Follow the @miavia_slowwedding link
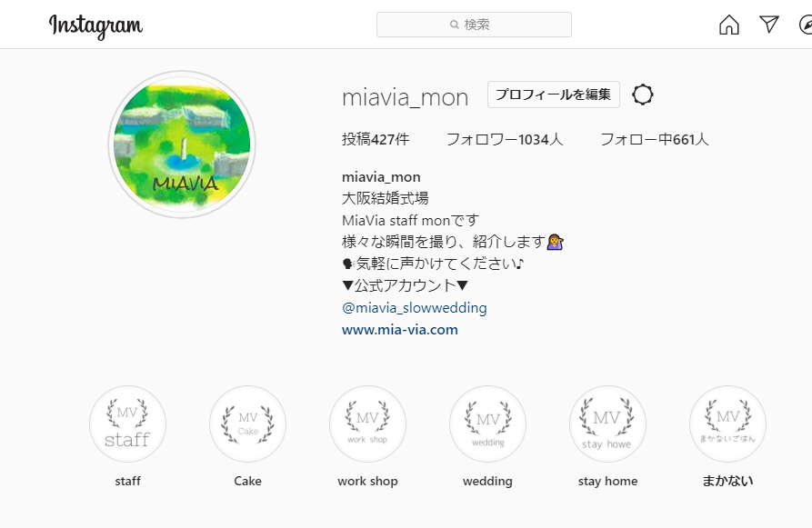The width and height of the screenshot is (812, 528). click(415, 307)
